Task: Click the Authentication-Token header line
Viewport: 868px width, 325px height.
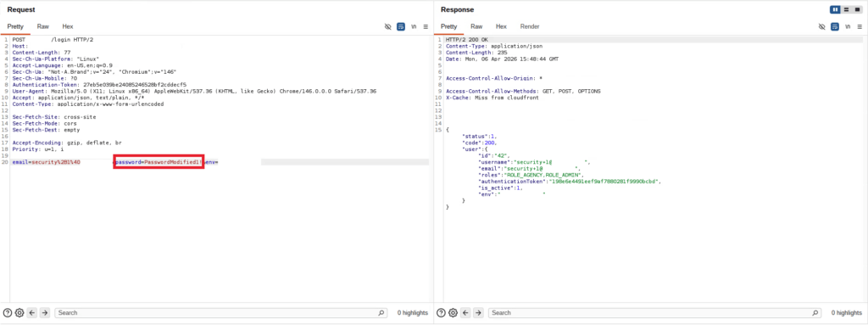Action: (99, 85)
